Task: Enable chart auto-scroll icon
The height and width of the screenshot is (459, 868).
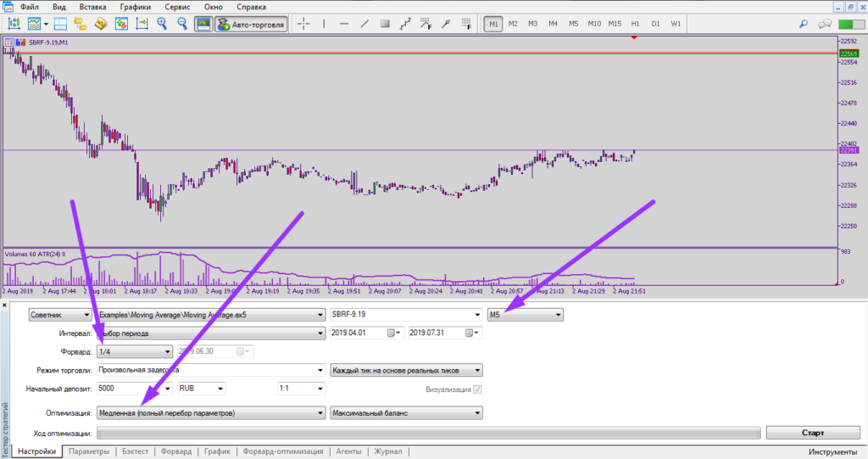Action: pyautogui.click(x=121, y=24)
